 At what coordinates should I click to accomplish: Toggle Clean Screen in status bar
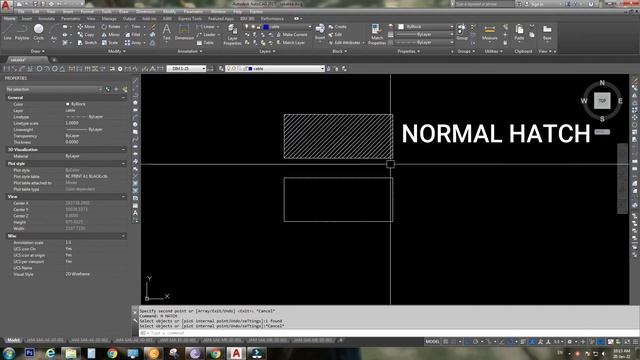pyautogui.click(x=627, y=341)
